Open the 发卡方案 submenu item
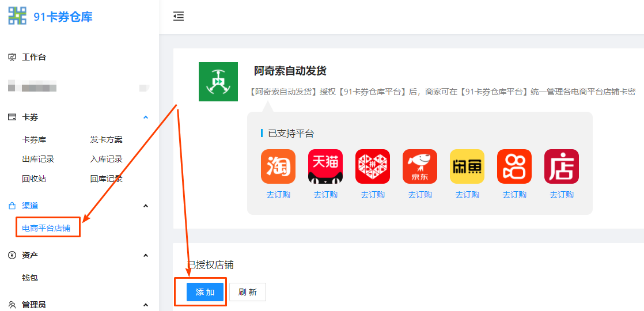Screen dimensions: 644x311 point(107,140)
